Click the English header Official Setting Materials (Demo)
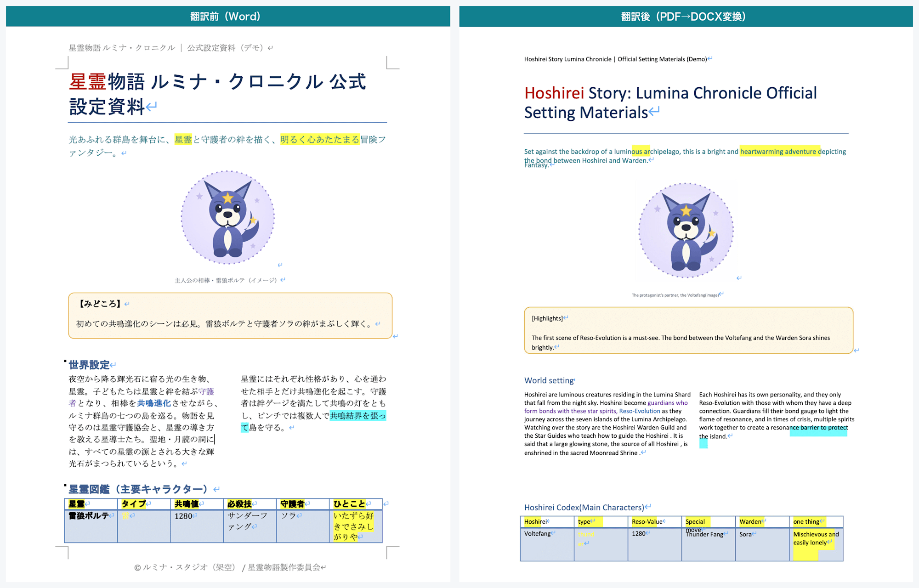Viewport: 919px width, 588px height. 662,59
